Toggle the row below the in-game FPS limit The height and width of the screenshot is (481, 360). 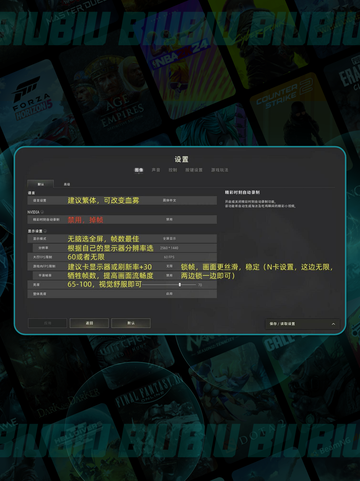(x=125, y=275)
